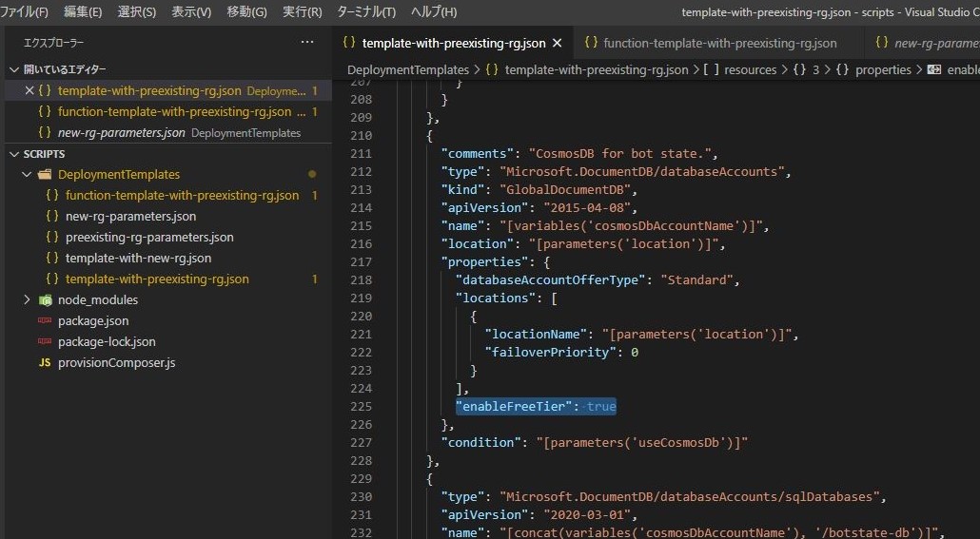Click JSON braces icon on active editor tab
This screenshot has width=980, height=539.
[x=349, y=43]
